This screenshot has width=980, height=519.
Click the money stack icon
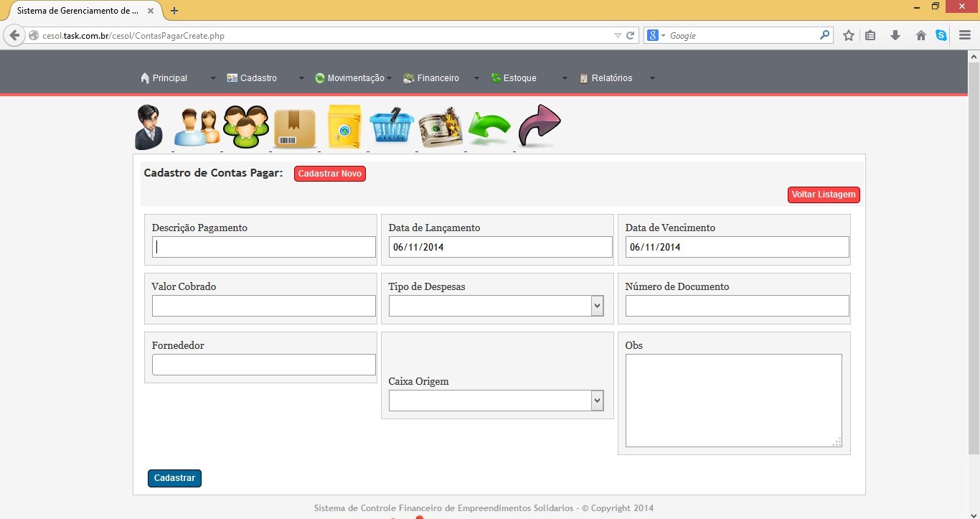point(440,128)
